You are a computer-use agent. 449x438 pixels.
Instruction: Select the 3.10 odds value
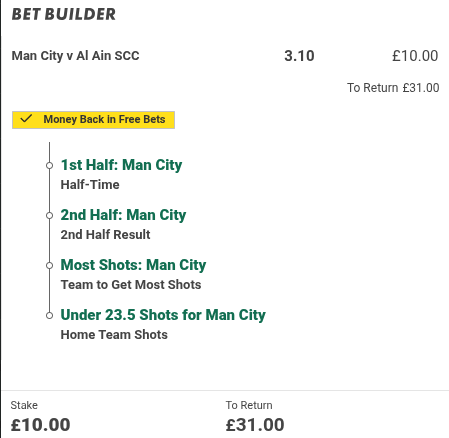tap(299, 56)
